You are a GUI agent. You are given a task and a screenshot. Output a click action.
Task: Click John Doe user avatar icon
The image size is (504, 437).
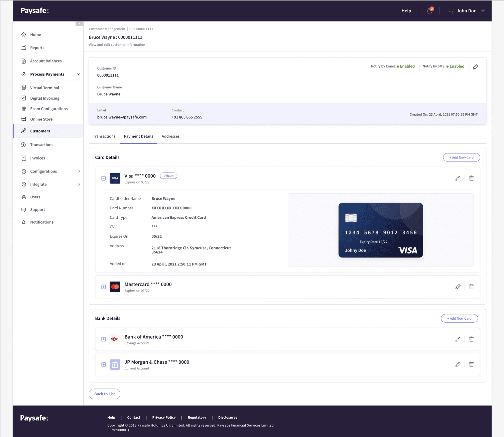click(x=451, y=11)
